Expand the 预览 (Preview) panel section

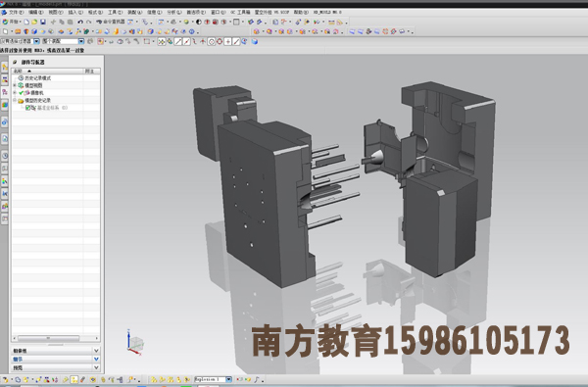(56, 367)
